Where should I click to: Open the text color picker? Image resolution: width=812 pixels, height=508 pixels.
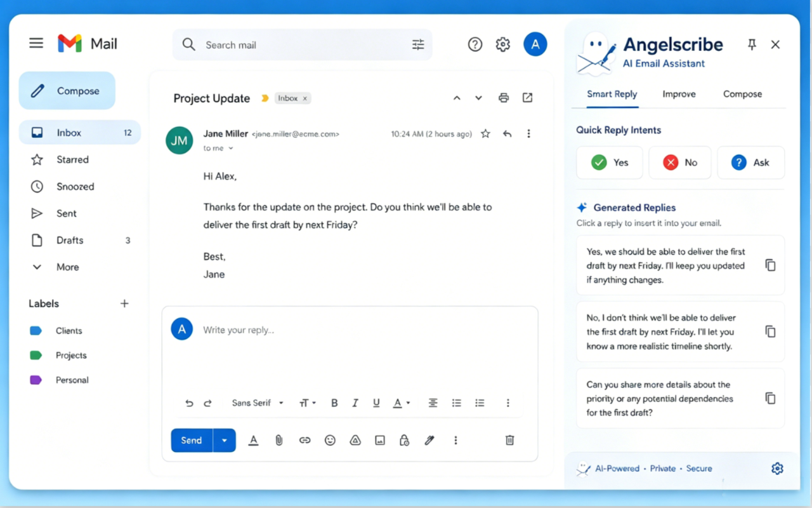(x=401, y=403)
